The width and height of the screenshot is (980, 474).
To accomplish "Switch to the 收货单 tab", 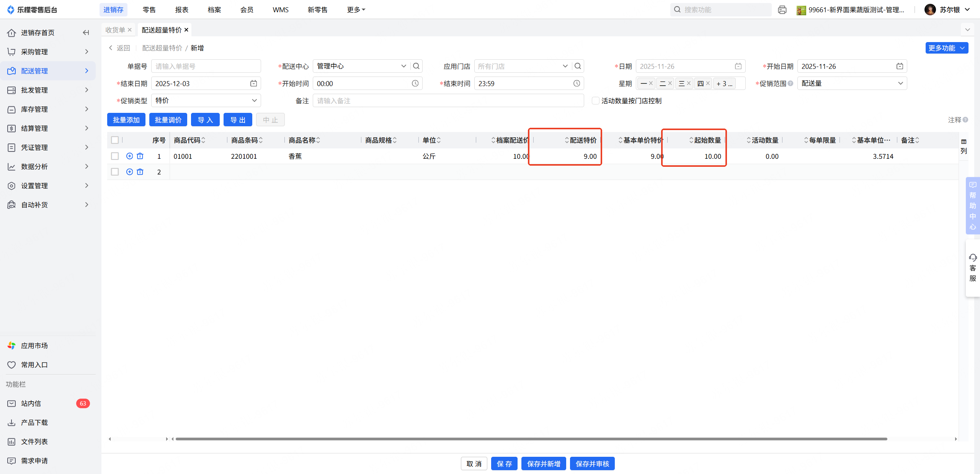I will [115, 30].
